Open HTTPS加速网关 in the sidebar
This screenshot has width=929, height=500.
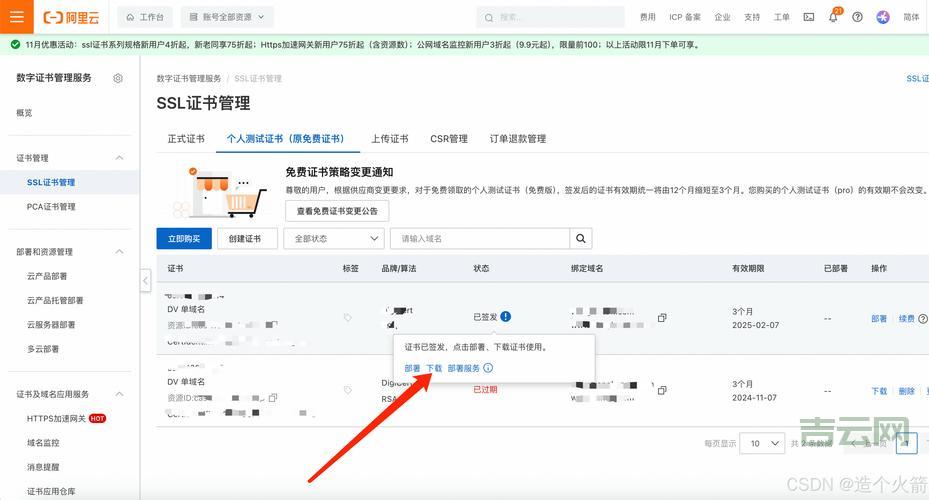click(56, 418)
